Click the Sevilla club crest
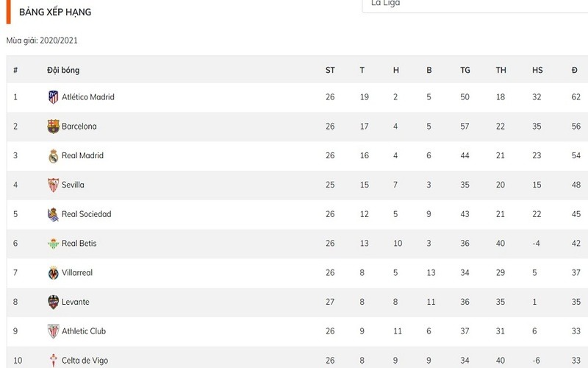 point(53,185)
